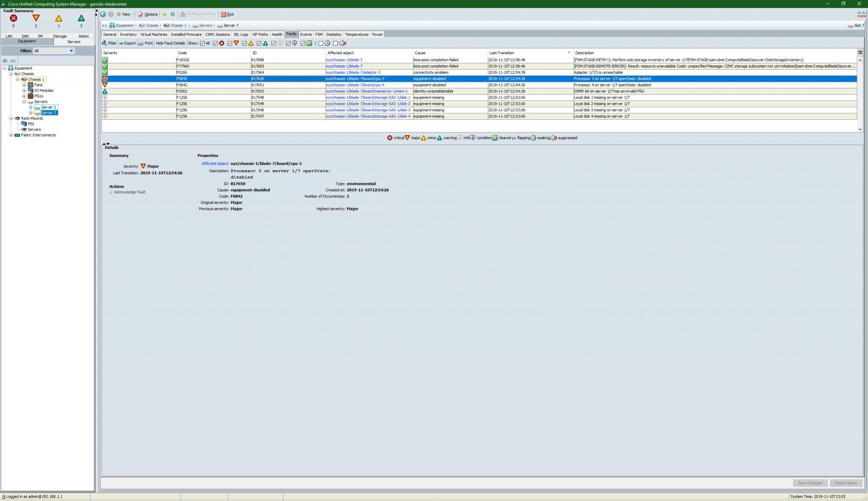Image resolution: width=868 pixels, height=501 pixels.
Task: Open the green help question mark icon
Action: 164,14
